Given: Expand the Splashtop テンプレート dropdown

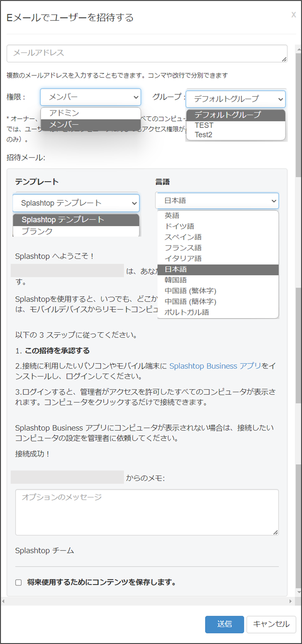Looking at the screenshot, I should point(76,203).
